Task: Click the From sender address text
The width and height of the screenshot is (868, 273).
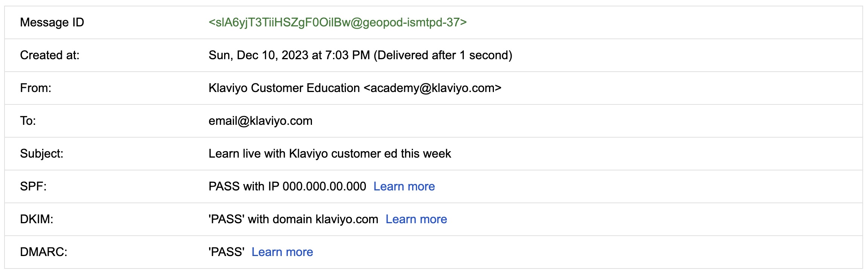Action: pos(355,88)
